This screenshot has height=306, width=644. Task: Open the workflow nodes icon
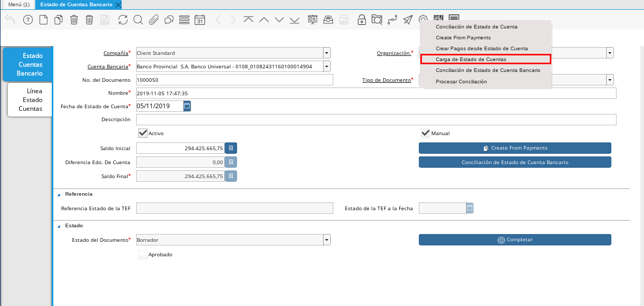pyautogui.click(x=392, y=20)
